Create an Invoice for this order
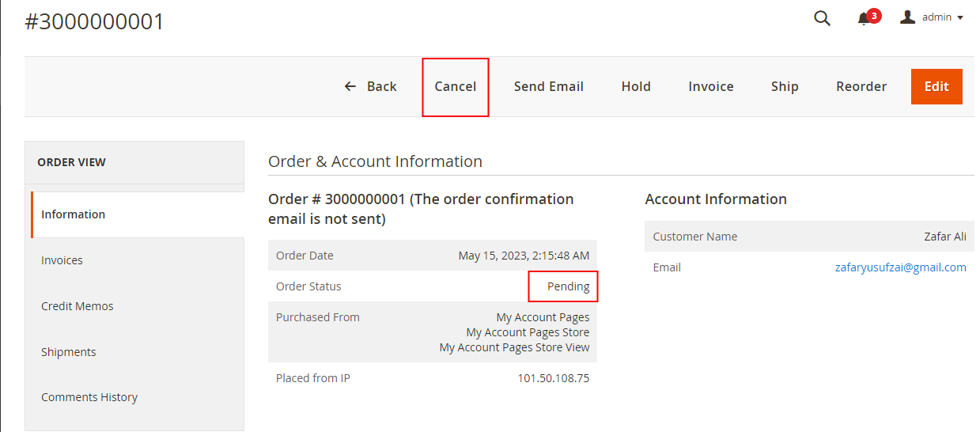980x432 pixels. click(711, 87)
